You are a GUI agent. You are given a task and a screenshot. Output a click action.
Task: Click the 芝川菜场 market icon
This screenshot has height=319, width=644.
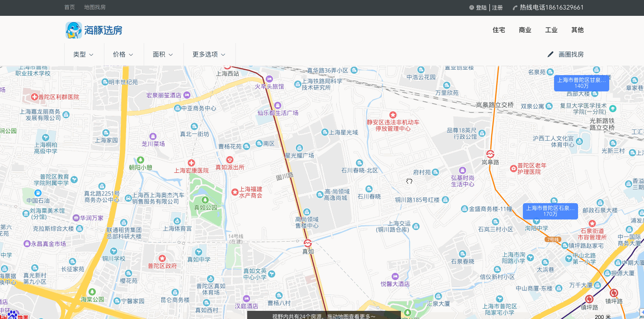(x=153, y=136)
